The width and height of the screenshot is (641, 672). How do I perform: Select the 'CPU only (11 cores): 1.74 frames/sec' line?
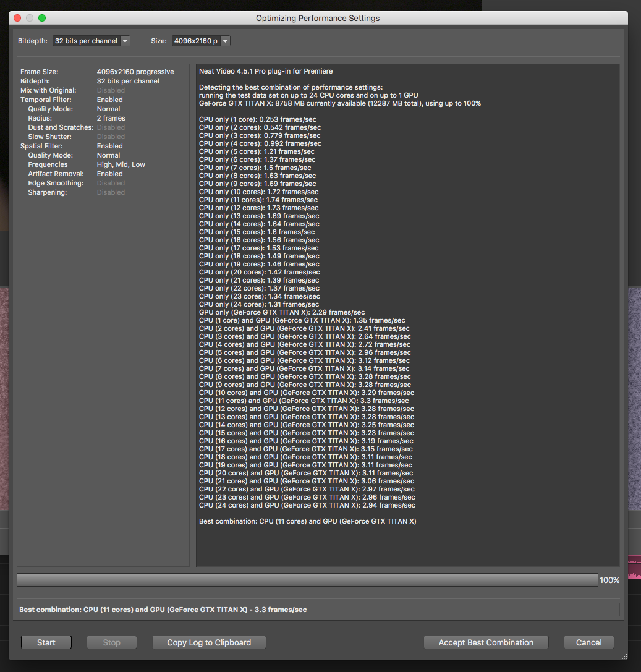(258, 200)
